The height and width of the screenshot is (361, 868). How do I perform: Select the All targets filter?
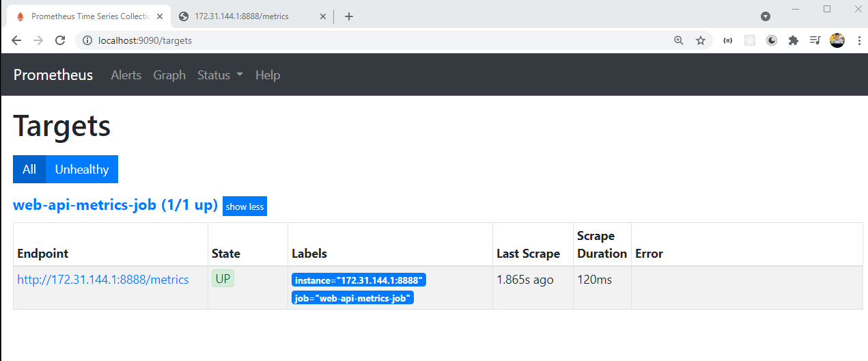[x=29, y=170]
